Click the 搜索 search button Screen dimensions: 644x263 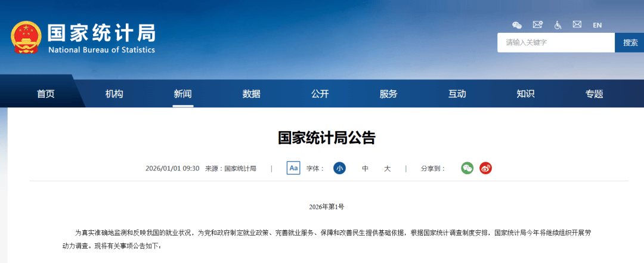point(630,42)
